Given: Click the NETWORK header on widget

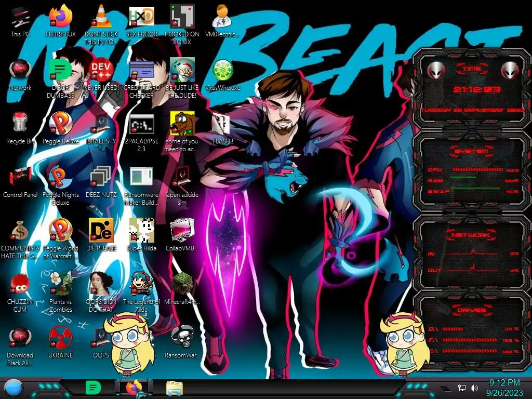Looking at the screenshot, I should [x=471, y=234].
